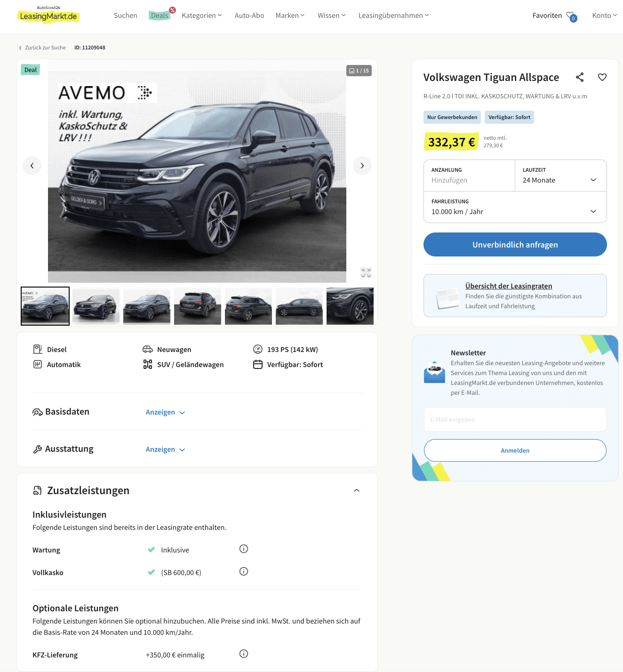Collapse the Zusatzleistungen section
The height and width of the screenshot is (672, 623).
pyautogui.click(x=357, y=490)
